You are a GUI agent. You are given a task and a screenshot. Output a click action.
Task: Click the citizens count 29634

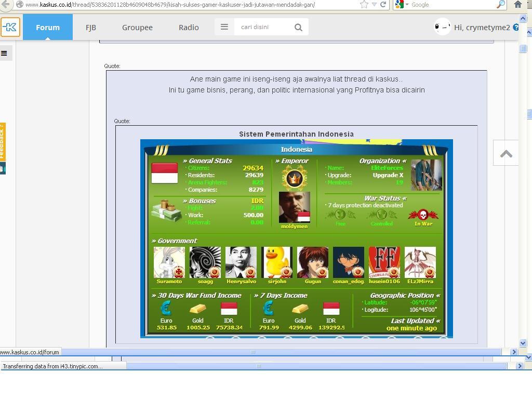tap(253, 168)
